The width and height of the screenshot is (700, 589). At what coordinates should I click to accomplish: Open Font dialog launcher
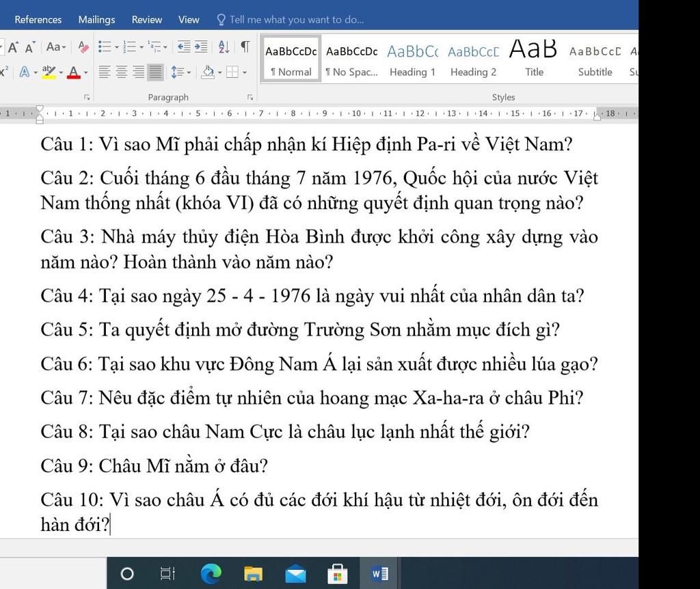pyautogui.click(x=87, y=97)
